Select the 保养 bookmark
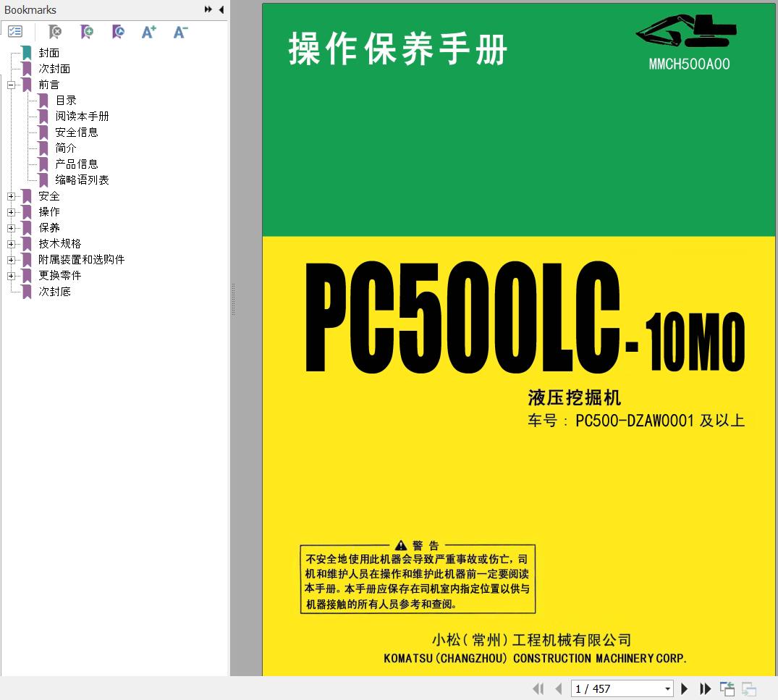The width and height of the screenshot is (778, 700). (x=49, y=228)
